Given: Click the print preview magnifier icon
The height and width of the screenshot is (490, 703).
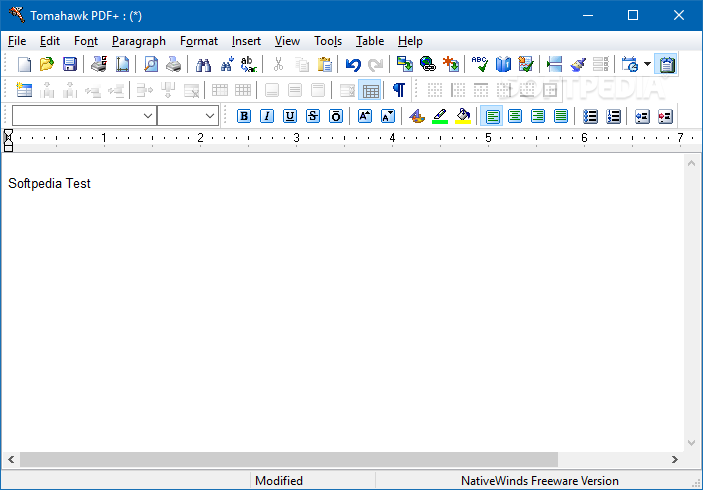Looking at the screenshot, I should (x=151, y=65).
